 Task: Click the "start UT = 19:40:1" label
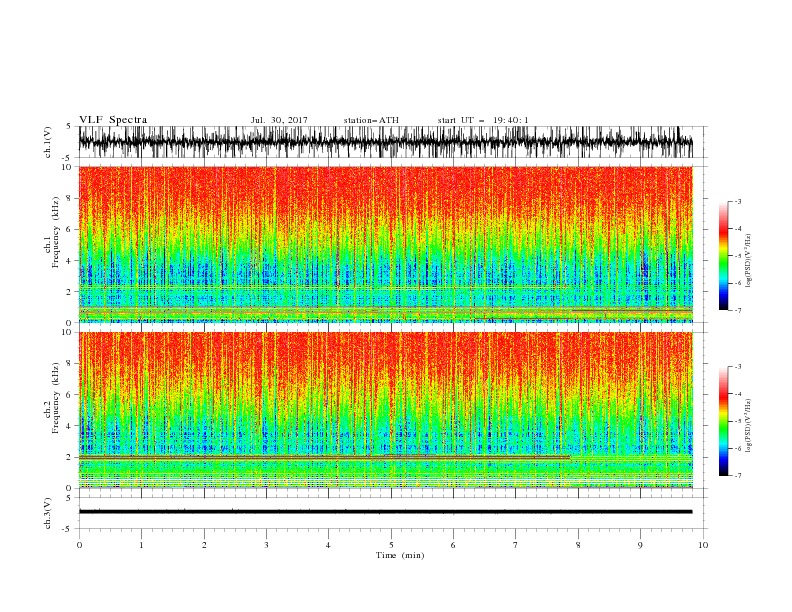coord(483,120)
